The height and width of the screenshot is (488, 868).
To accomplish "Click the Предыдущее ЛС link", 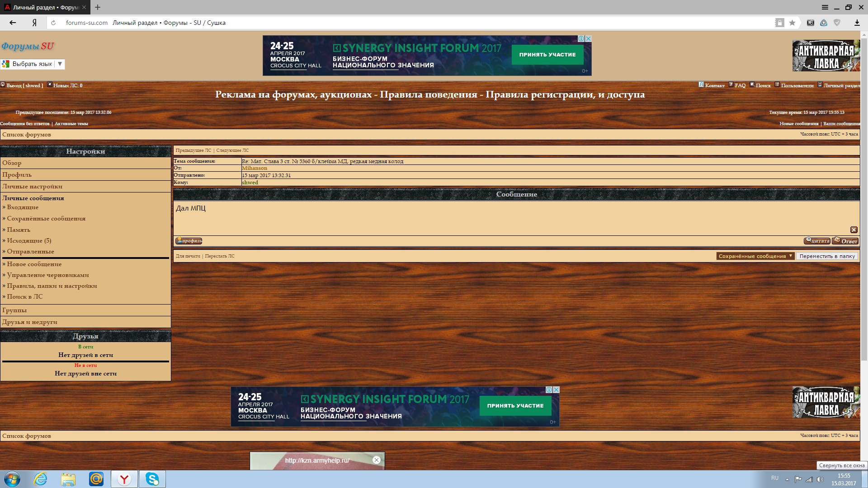I will click(x=193, y=150).
